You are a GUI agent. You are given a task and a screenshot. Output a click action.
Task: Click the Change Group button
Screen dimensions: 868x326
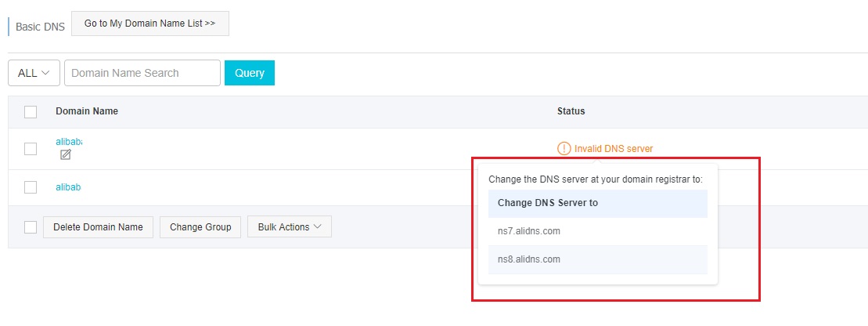click(x=200, y=227)
